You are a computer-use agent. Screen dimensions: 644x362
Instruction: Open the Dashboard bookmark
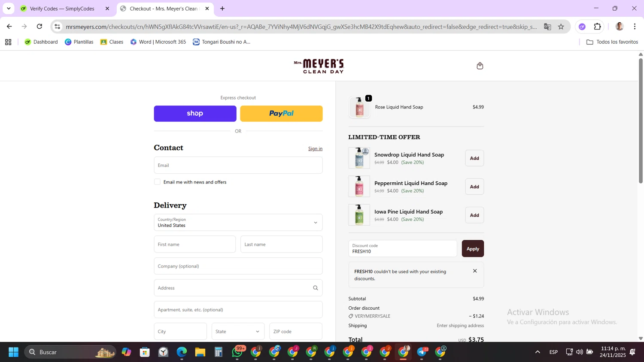click(41, 42)
